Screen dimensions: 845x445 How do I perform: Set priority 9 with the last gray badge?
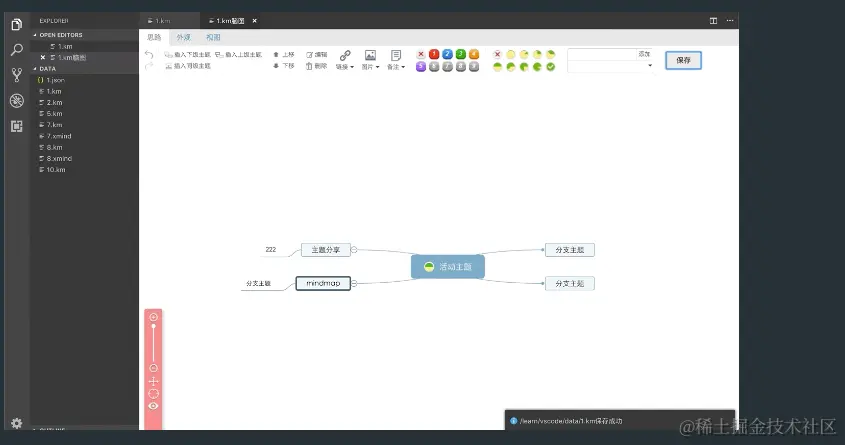click(474, 67)
